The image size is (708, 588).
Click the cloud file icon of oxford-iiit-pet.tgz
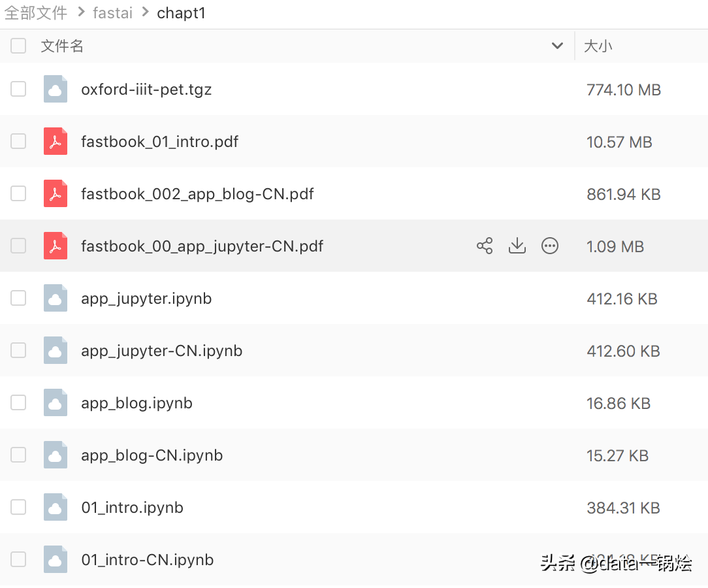(56, 89)
